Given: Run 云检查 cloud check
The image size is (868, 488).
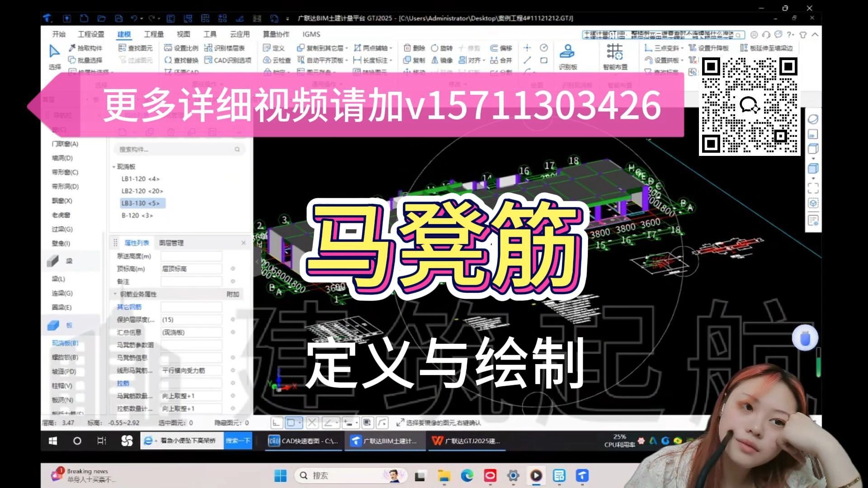Looking at the screenshot, I should pos(277,60).
